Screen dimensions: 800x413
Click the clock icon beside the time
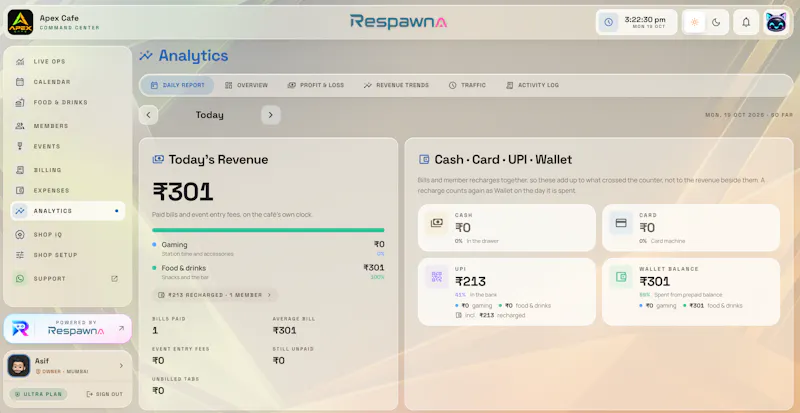[608, 22]
